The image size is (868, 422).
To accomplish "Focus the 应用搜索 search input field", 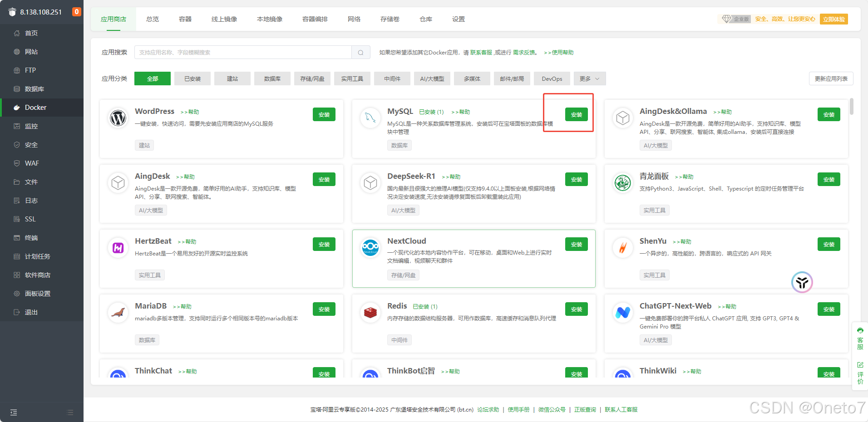I will pyautogui.click(x=243, y=53).
